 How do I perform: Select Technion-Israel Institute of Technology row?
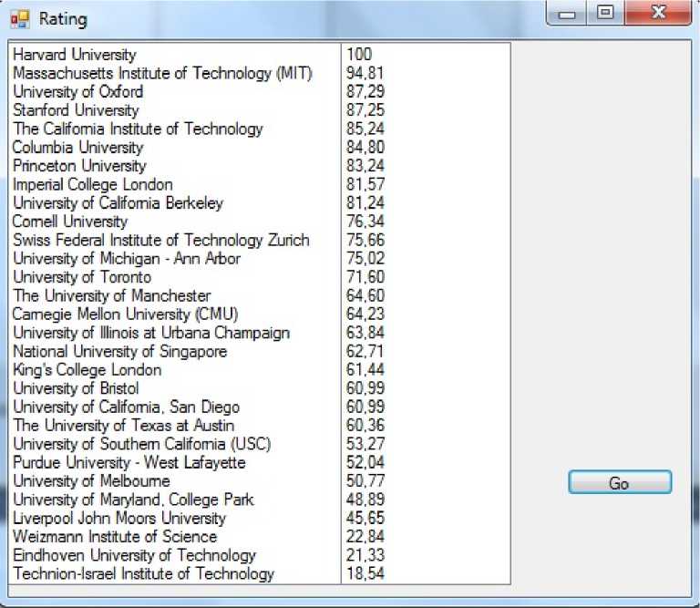pos(144,573)
